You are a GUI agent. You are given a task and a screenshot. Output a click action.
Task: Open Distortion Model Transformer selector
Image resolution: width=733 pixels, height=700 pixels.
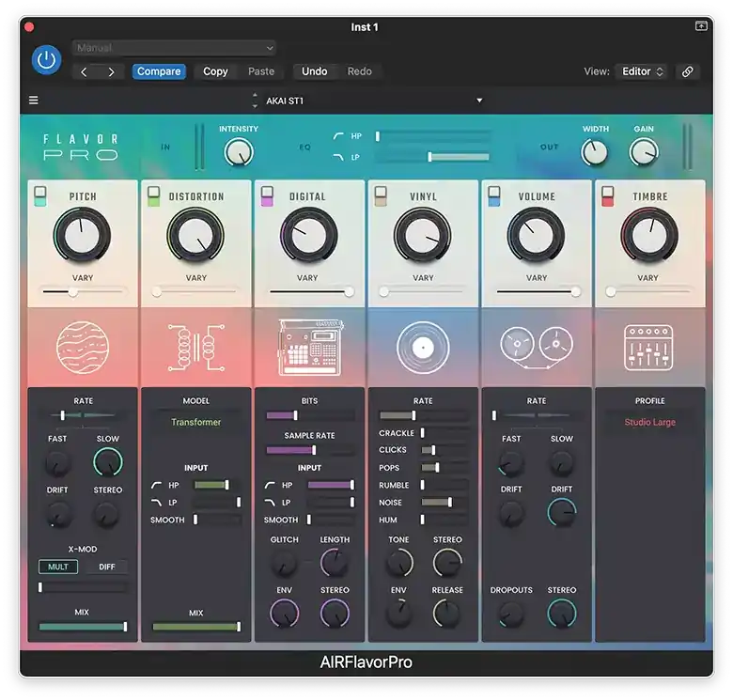point(195,422)
